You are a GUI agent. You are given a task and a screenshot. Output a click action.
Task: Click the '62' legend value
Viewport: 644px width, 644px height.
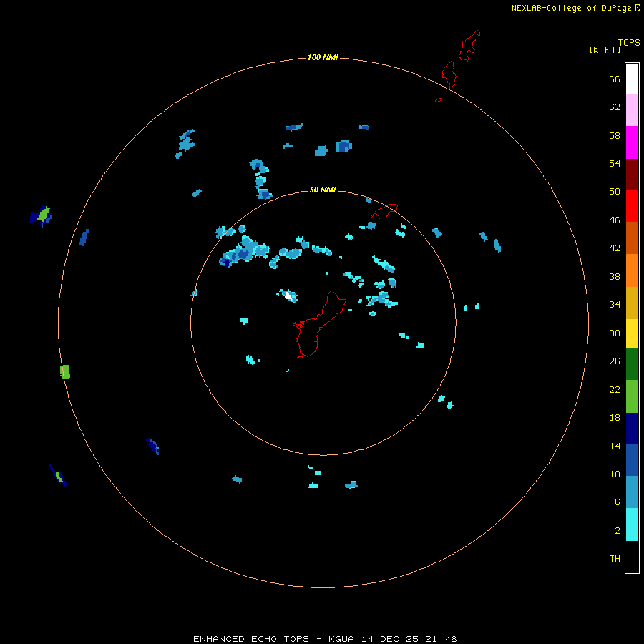(615, 107)
